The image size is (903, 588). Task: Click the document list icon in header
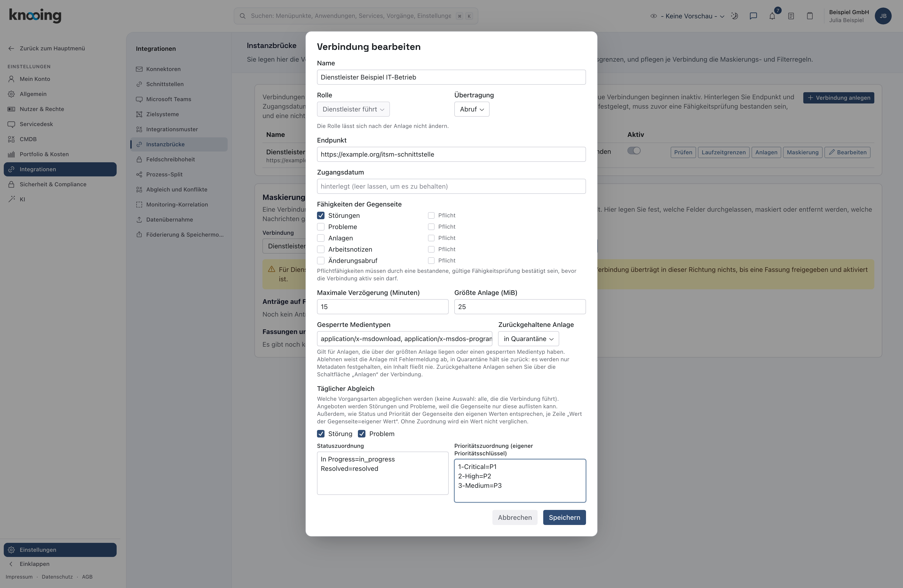(791, 16)
